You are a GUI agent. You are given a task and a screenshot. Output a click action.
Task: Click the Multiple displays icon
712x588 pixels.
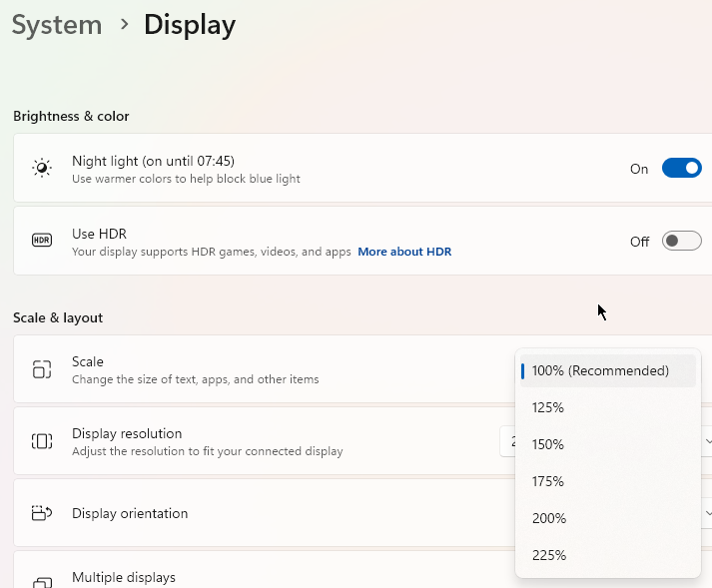click(x=42, y=581)
